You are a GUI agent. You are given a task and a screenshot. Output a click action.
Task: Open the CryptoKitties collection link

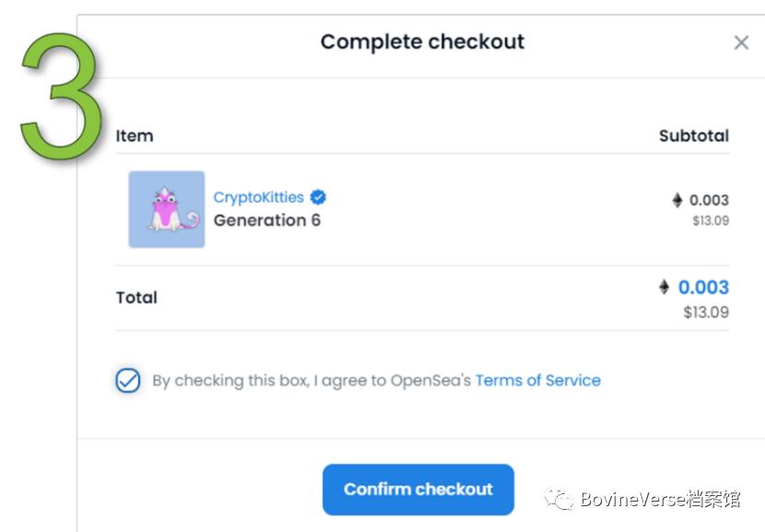click(x=258, y=197)
